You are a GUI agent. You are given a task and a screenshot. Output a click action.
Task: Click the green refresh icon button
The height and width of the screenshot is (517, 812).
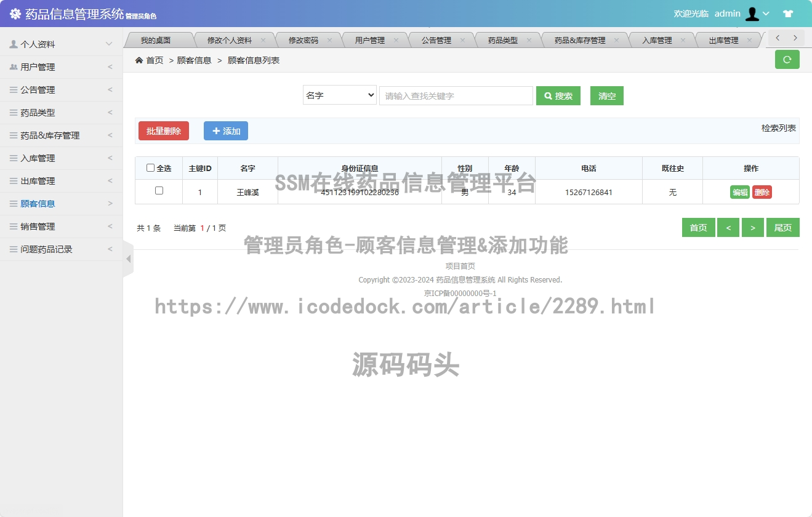787,60
